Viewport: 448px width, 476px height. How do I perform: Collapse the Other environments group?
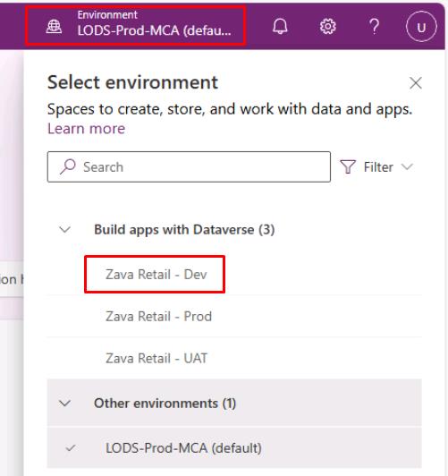tap(65, 404)
